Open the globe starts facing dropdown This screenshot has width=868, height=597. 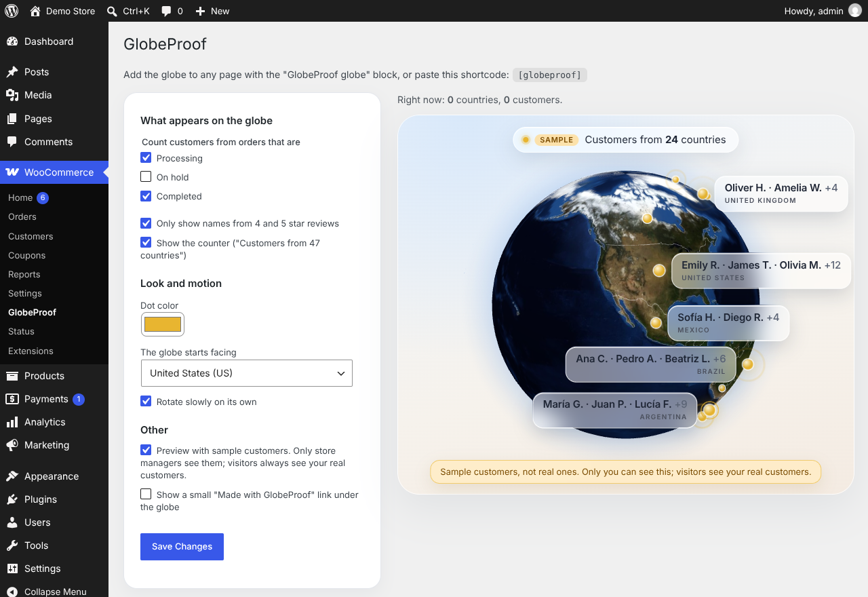[246, 373]
